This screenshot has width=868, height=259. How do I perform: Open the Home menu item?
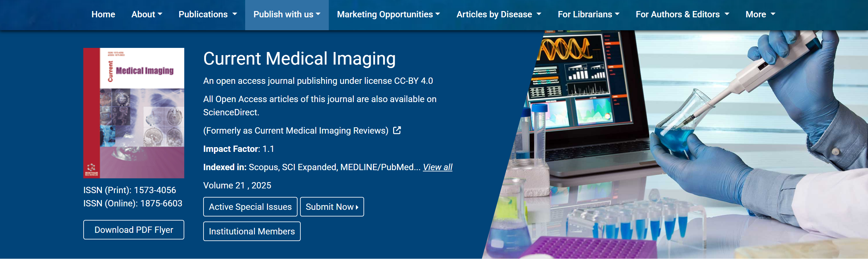click(103, 14)
